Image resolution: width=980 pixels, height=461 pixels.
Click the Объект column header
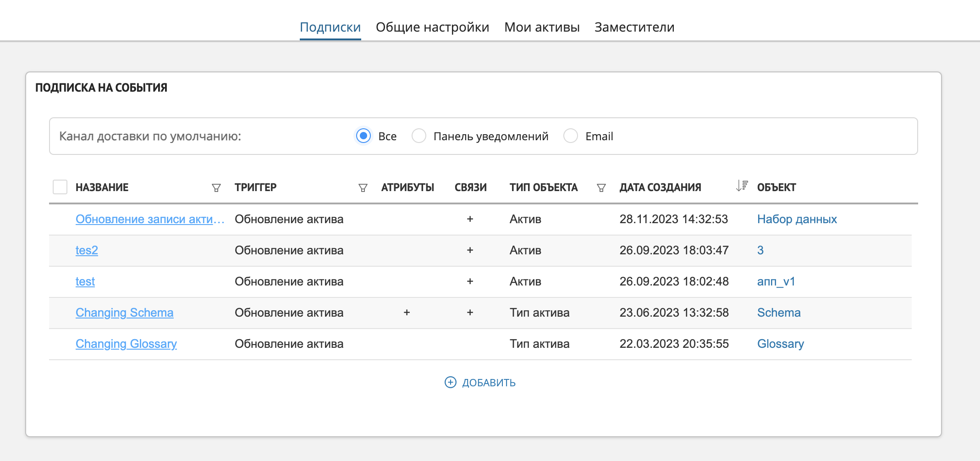pos(776,187)
